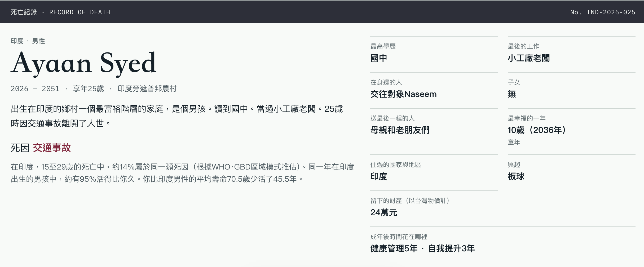Click the job value 小工廠老闆
Screen dimensions: 644x267
(x=529, y=58)
